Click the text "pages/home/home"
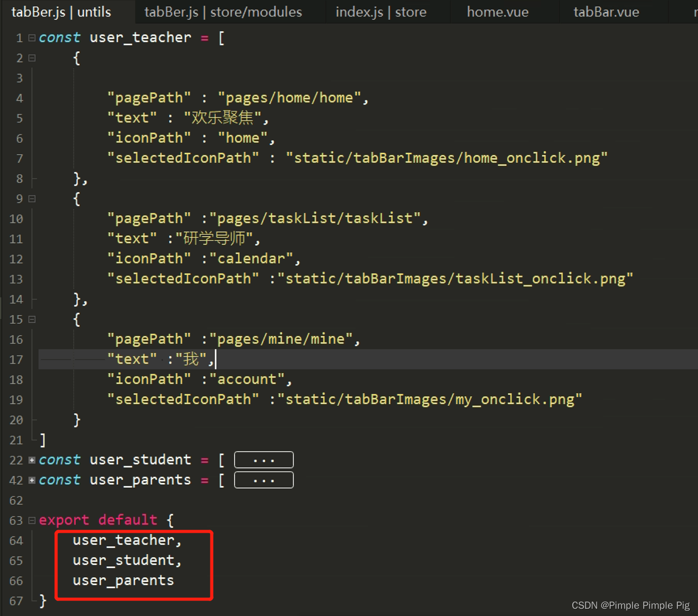 pos(289,97)
